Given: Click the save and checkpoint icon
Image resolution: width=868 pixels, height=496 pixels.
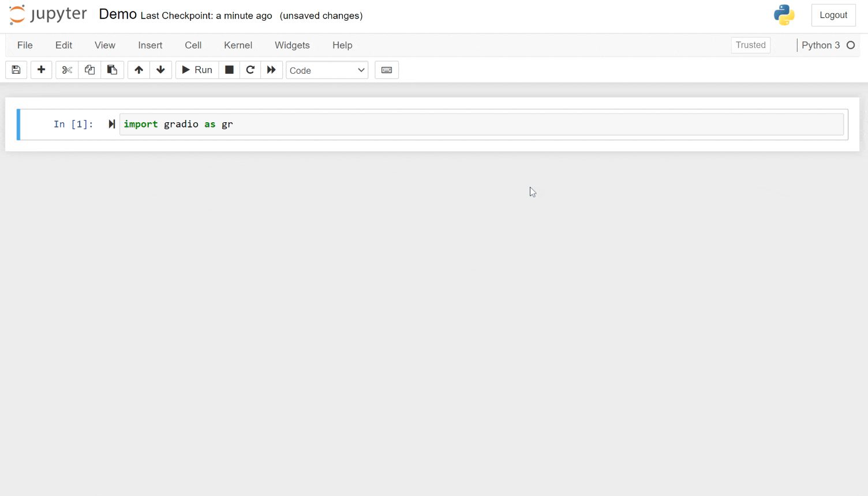Looking at the screenshot, I should pos(16,70).
